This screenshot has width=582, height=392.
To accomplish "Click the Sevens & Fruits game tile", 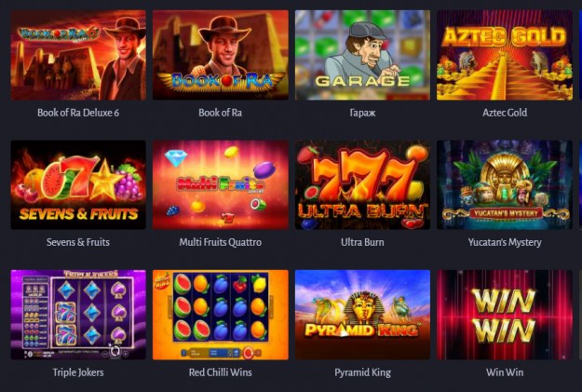I will click(x=78, y=185).
